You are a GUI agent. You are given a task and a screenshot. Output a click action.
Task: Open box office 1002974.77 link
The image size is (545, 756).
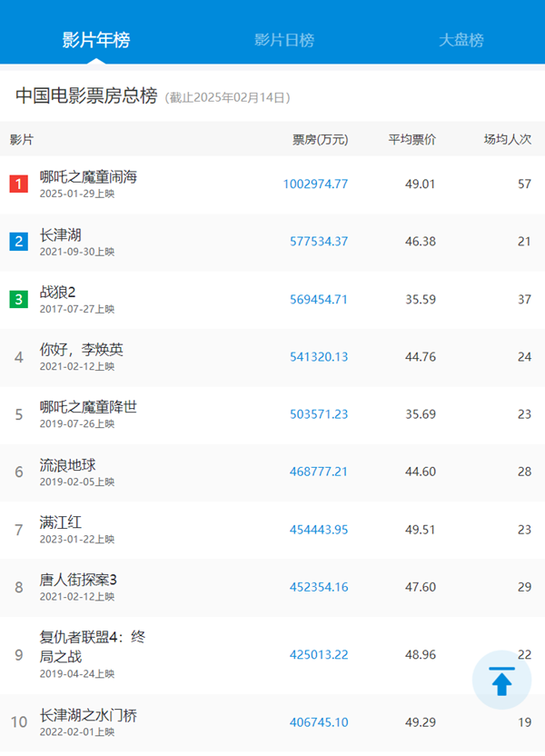point(315,184)
